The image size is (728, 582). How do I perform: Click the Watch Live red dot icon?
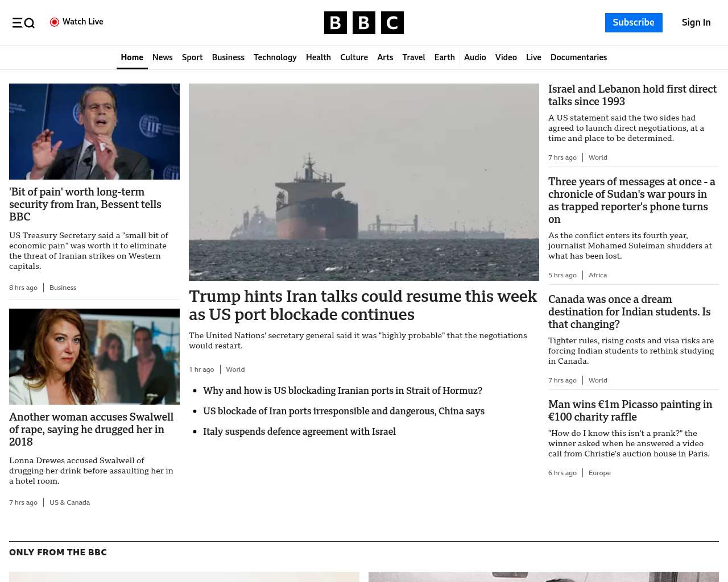[x=55, y=22]
